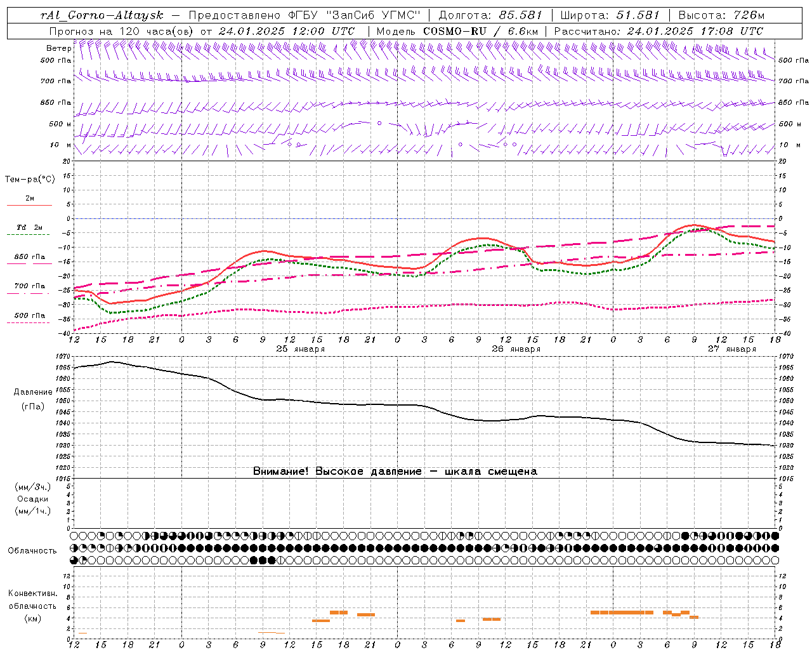Click 500 гПа in the temperature legend

30,315
